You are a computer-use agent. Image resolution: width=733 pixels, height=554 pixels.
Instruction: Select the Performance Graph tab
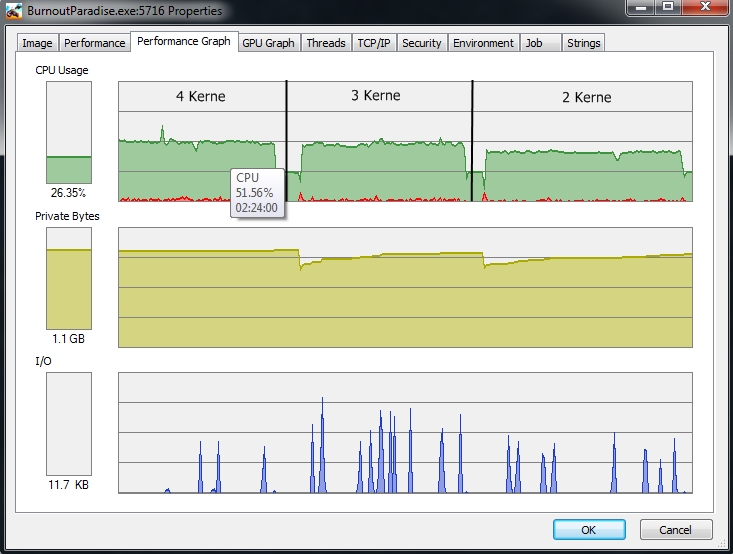[184, 41]
